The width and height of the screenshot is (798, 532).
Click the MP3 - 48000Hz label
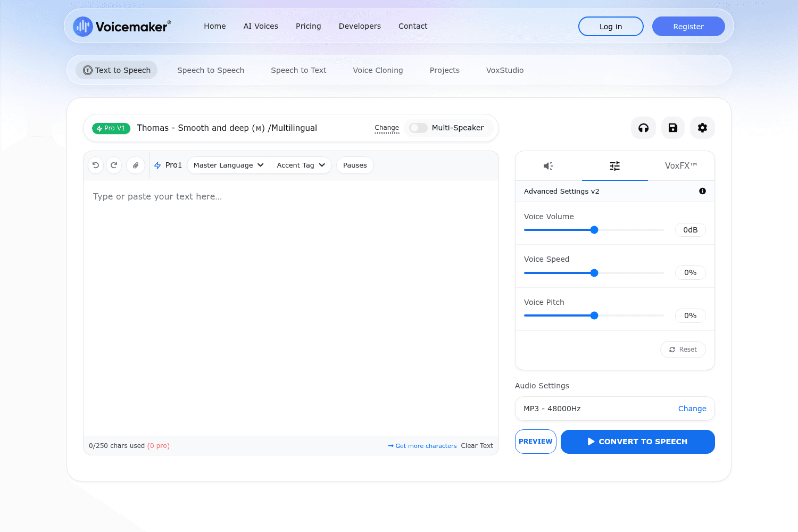tap(552, 409)
